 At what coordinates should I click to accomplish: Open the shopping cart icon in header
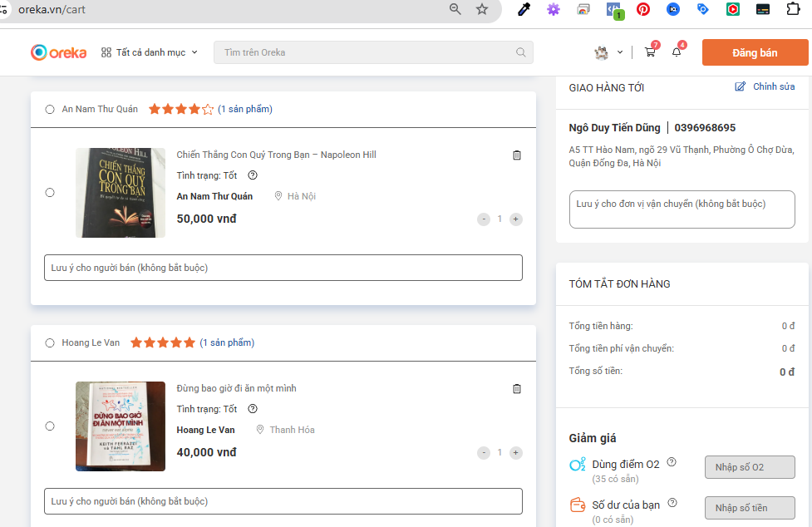[x=650, y=52]
